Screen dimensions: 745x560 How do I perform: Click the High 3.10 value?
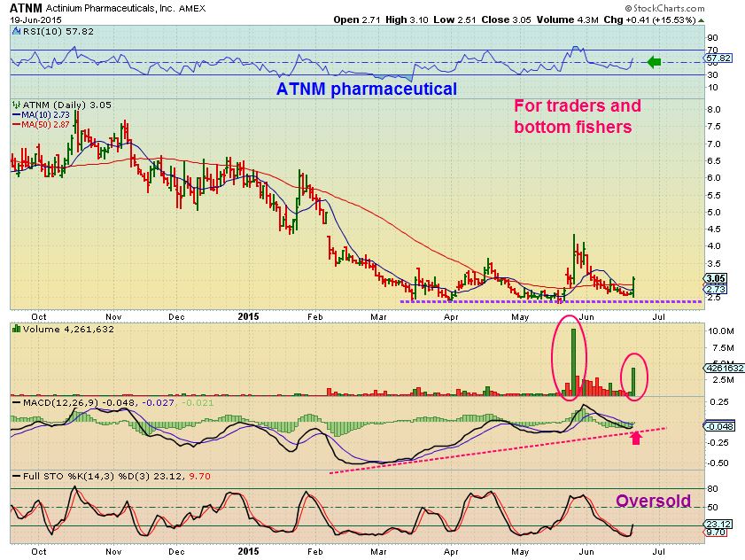point(407,20)
